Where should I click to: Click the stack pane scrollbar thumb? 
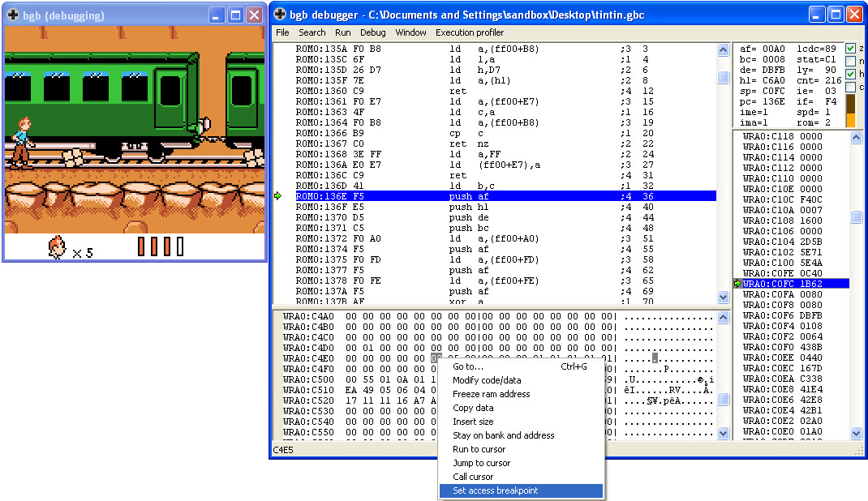(856, 216)
